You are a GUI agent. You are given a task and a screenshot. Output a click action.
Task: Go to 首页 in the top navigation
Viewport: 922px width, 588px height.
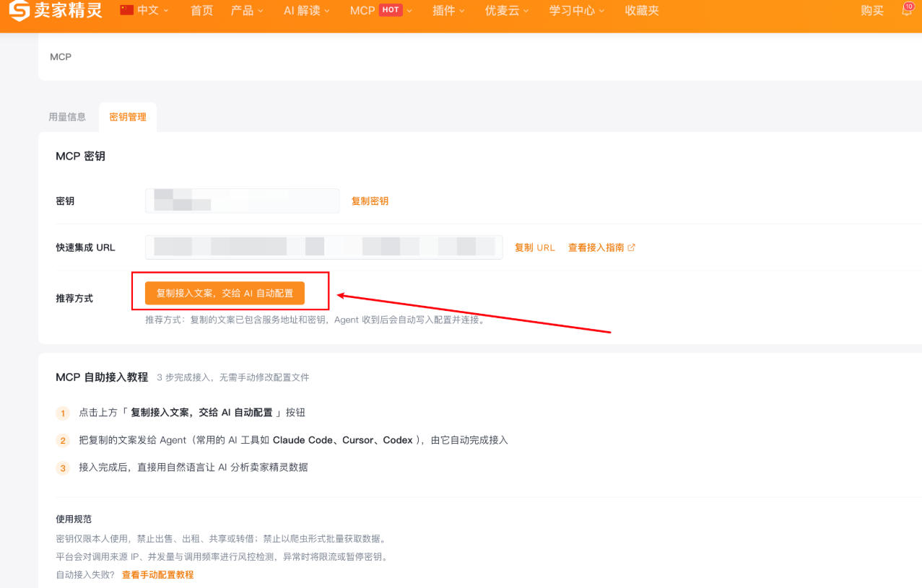[x=201, y=11]
